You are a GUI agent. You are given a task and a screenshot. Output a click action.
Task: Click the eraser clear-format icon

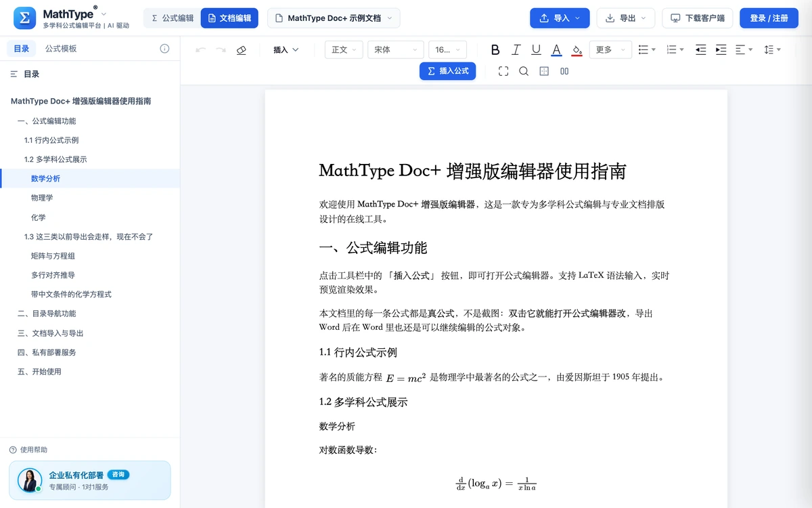242,50
